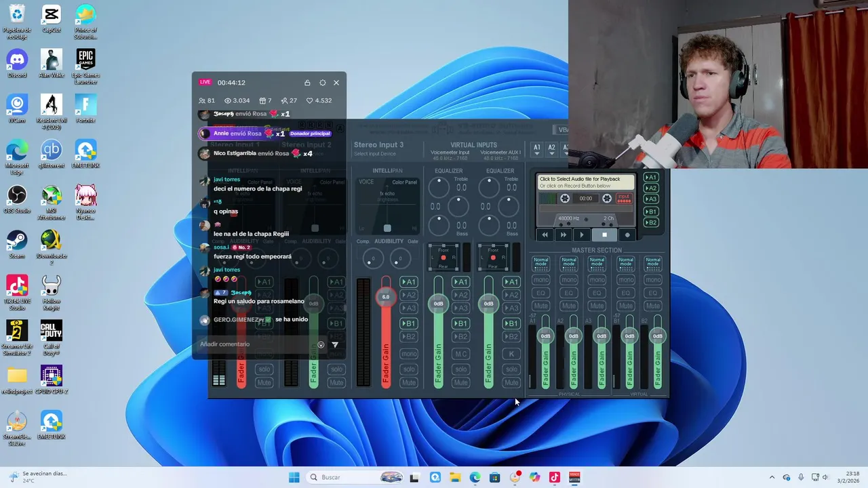868x488 pixels.
Task: Click the gift box counter showing 7
Action: click(x=266, y=100)
